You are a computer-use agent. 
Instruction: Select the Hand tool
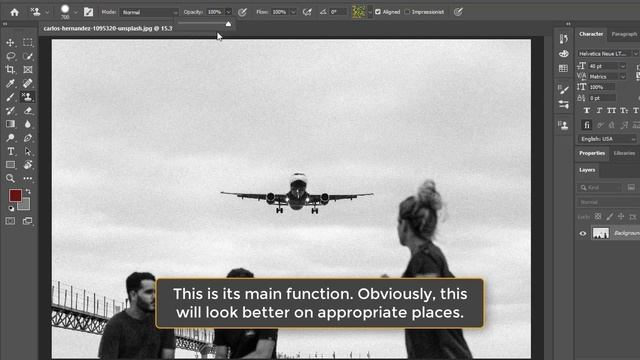(x=28, y=165)
